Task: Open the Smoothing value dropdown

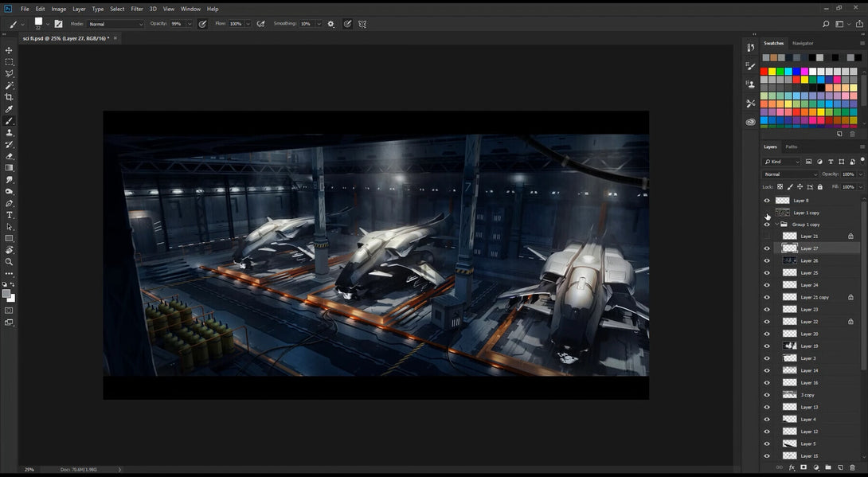Action: pos(319,24)
